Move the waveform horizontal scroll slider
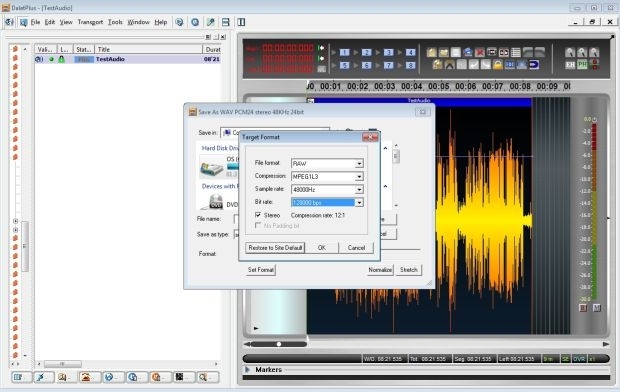 (279, 344)
